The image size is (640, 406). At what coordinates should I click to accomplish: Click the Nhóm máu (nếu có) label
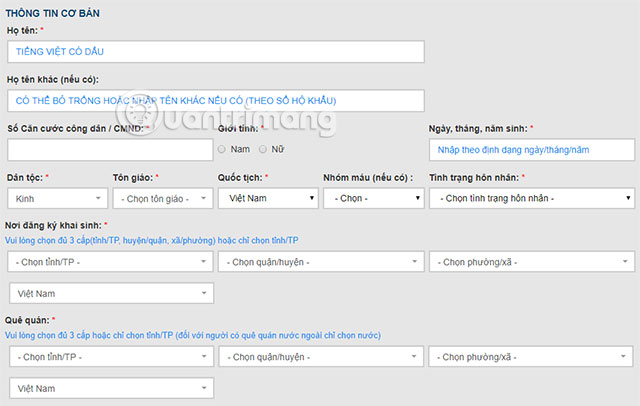368,177
